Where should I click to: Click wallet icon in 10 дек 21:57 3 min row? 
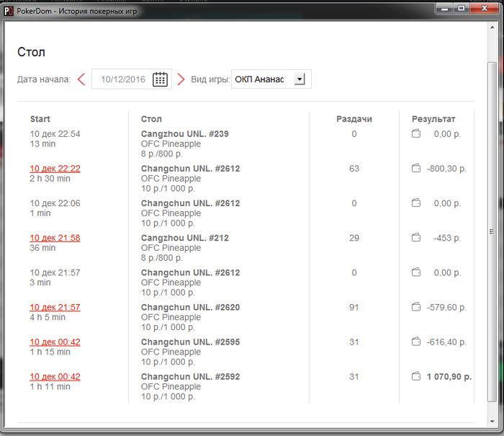coord(416,272)
